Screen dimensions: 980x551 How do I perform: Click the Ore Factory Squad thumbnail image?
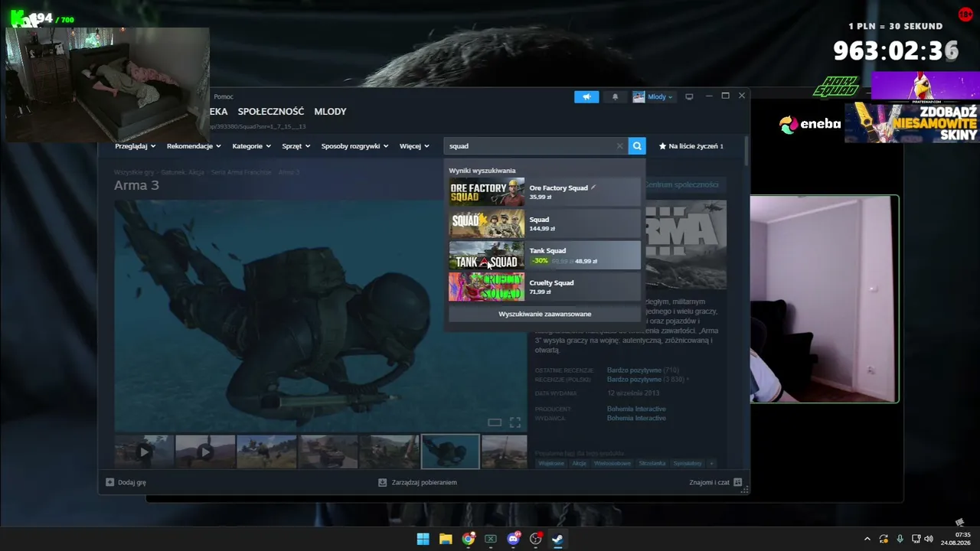click(487, 192)
